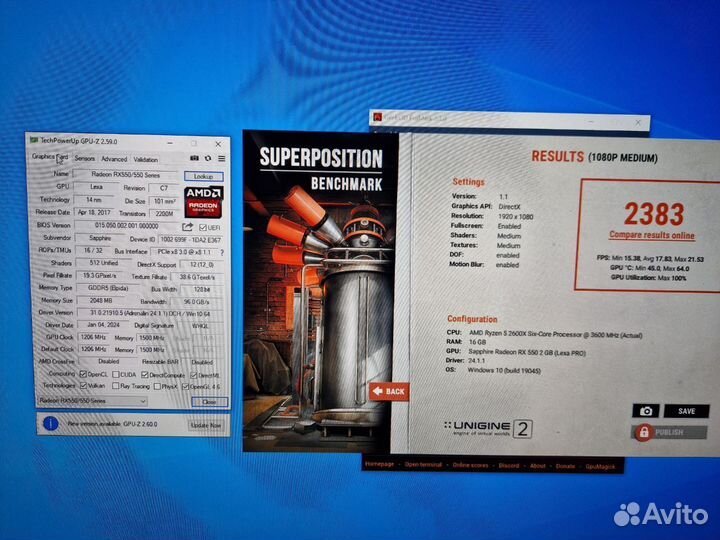The width and height of the screenshot is (720, 540).
Task: Open the Open terminal footer link
Action: [423, 465]
